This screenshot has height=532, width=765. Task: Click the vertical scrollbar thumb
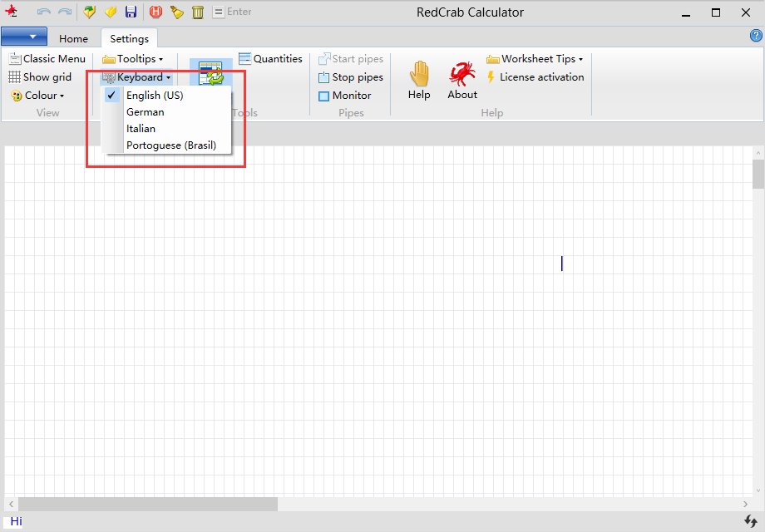758,174
